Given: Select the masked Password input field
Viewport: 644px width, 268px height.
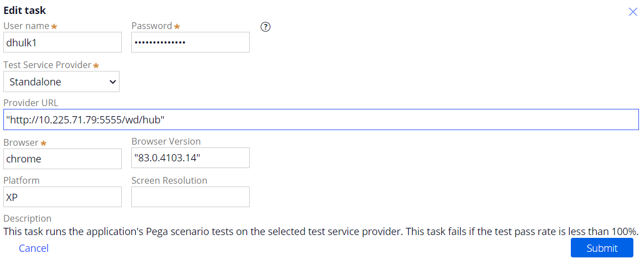Looking at the screenshot, I should (190, 42).
